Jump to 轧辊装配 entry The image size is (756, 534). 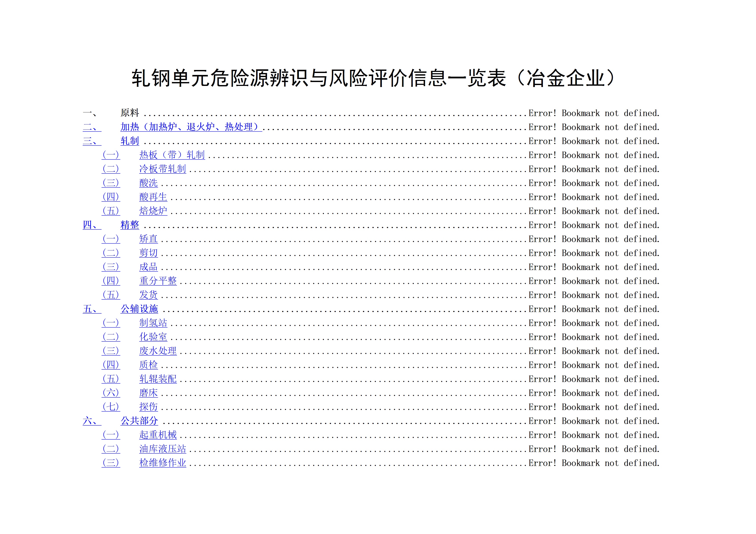click(x=158, y=379)
